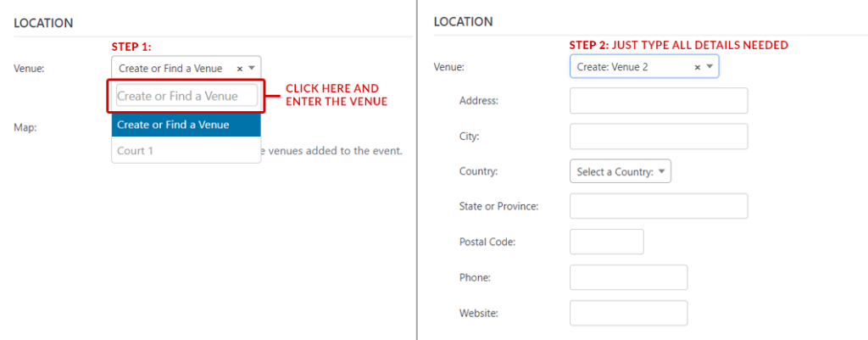Click the "Country:" field label
868x340 pixels.
tap(479, 171)
